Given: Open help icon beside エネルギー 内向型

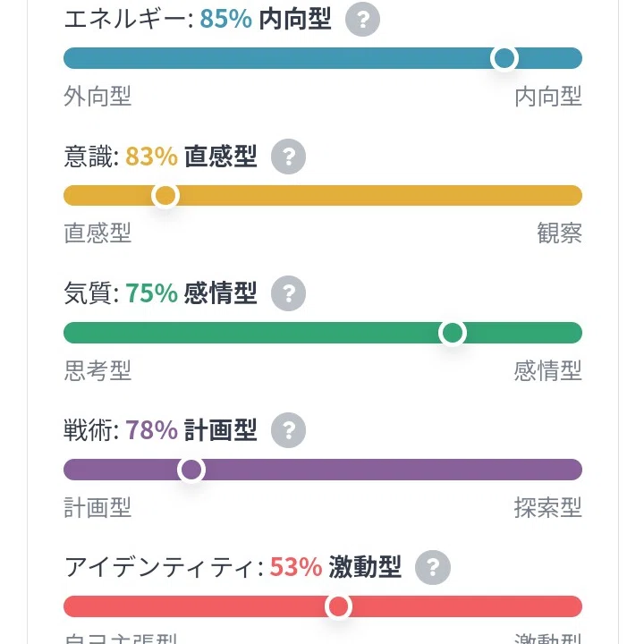Looking at the screenshot, I should [362, 20].
